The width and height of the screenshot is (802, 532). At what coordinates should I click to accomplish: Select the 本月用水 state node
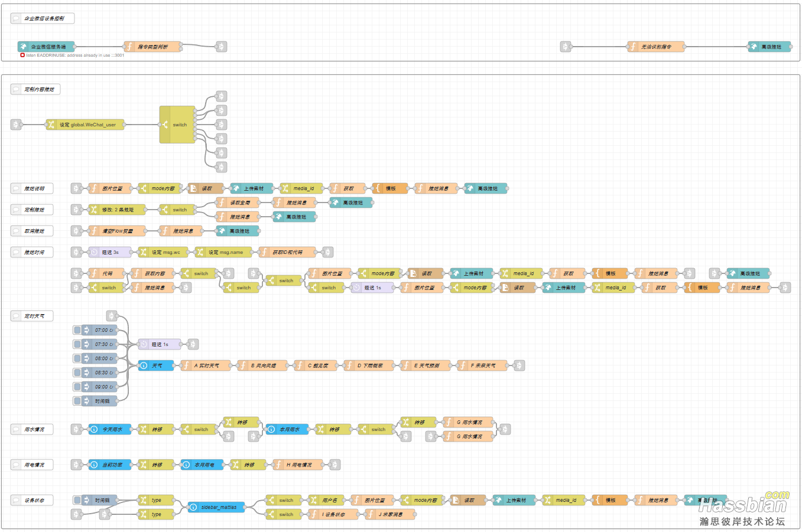tap(287, 429)
